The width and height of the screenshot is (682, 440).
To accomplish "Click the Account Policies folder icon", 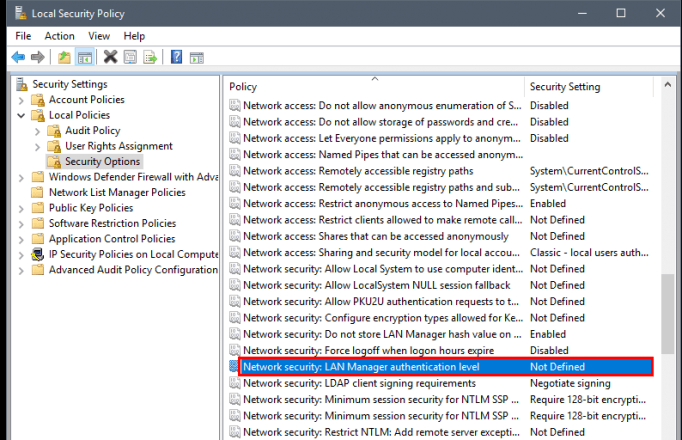I will click(38, 100).
